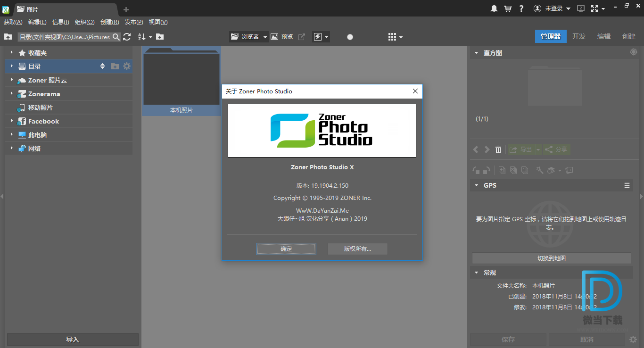Expand the 收藏夹 favorites node
Screen dimensions: 644x348
coord(11,53)
